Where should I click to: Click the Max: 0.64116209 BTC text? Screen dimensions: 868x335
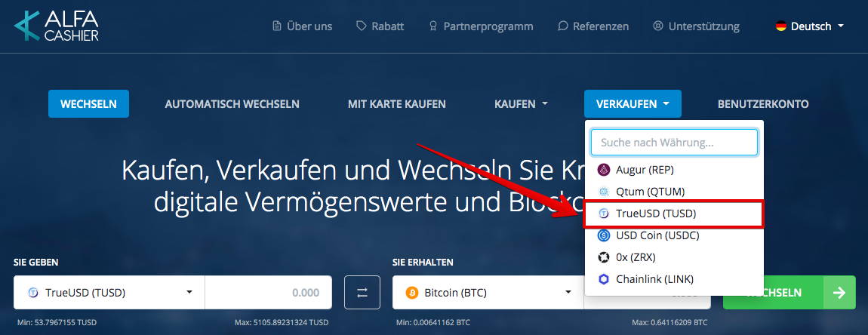tap(669, 322)
